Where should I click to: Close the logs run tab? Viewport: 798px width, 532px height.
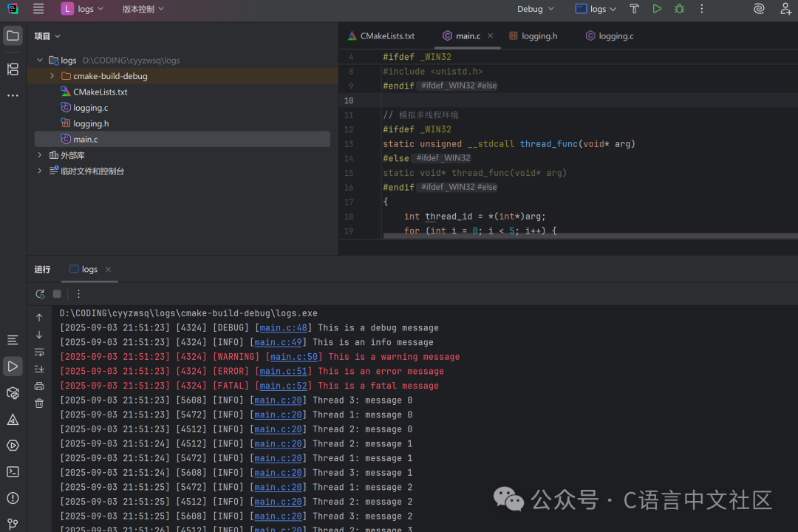click(109, 269)
